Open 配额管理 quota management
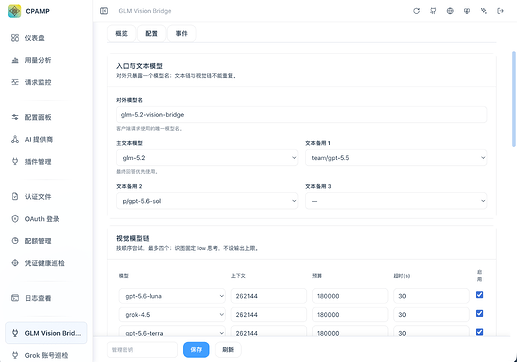 [x=46, y=241]
